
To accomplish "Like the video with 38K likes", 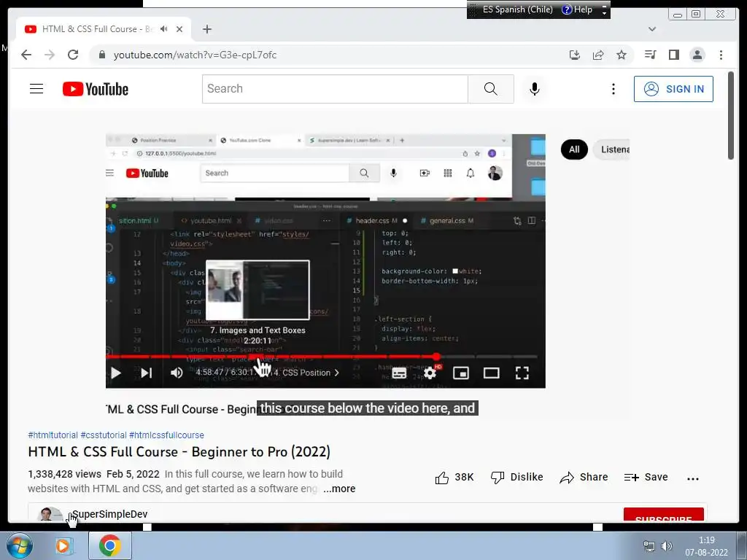I will click(454, 477).
